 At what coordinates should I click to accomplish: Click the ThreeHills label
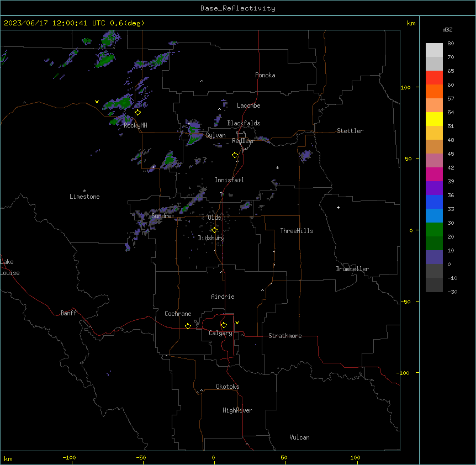coord(297,231)
